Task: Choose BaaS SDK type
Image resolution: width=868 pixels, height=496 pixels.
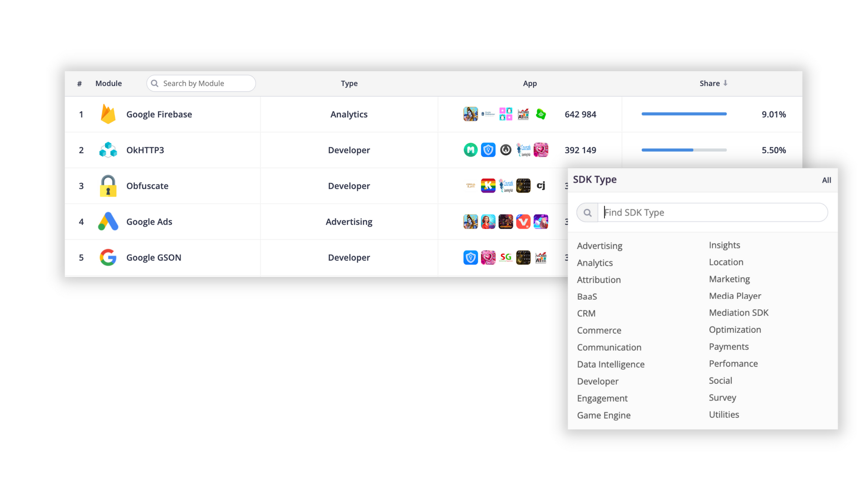Action: click(587, 297)
